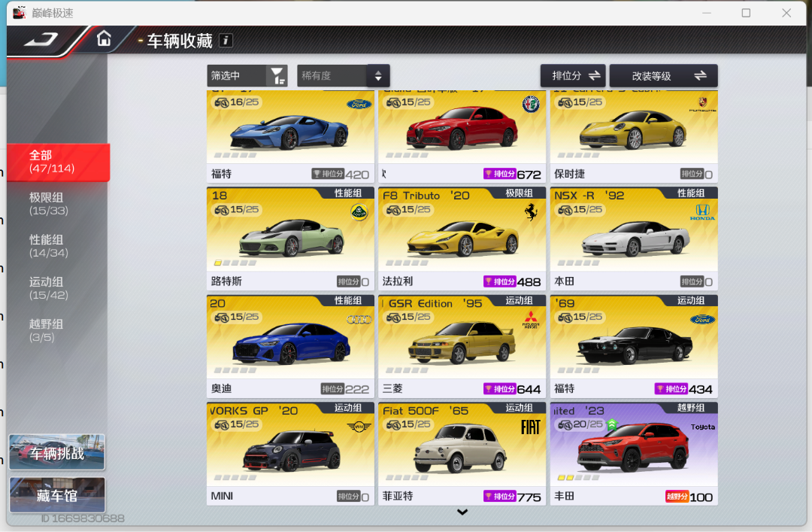Viewport: 812px width, 532px height.
Task: Click the 16/25 fragment counter icon
Action: click(x=222, y=102)
